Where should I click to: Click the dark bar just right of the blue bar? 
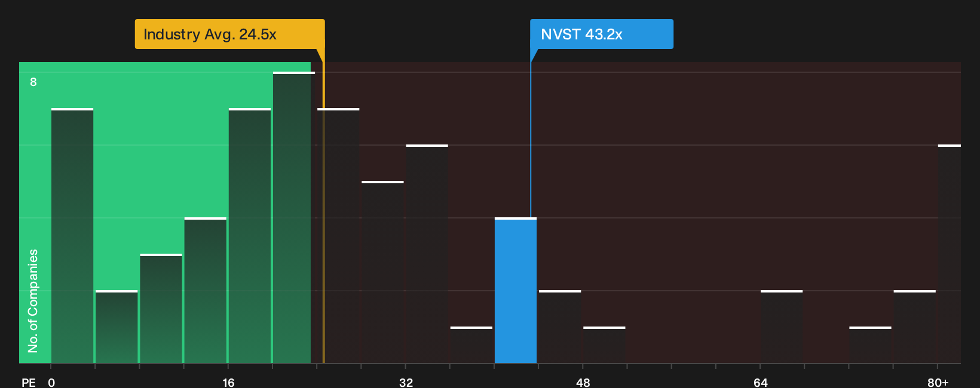[560, 327]
